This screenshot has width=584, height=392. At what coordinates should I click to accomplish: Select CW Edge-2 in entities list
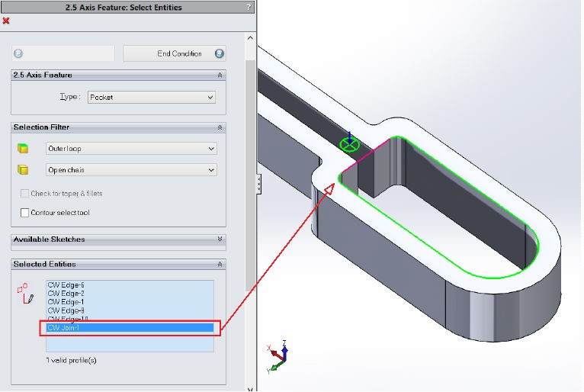pyautogui.click(x=66, y=294)
